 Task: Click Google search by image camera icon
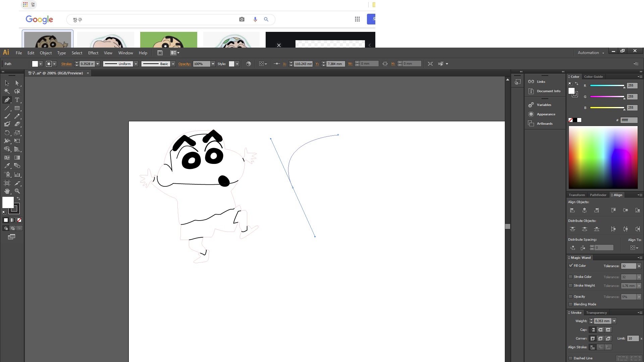click(242, 19)
